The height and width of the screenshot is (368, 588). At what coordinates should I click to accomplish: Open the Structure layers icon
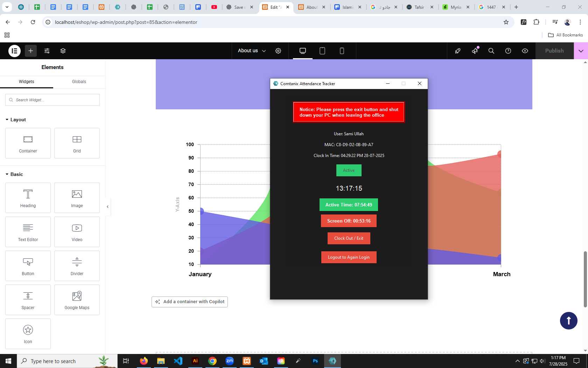(x=63, y=51)
